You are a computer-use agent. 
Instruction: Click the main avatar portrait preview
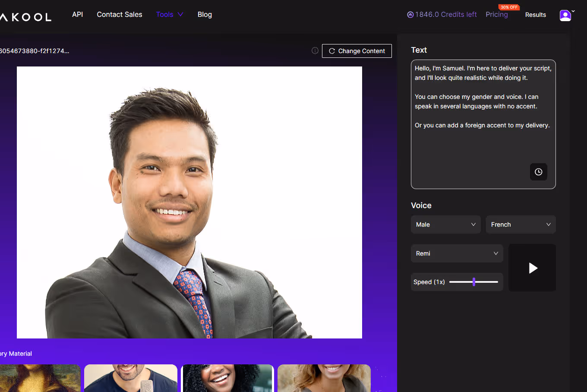click(189, 202)
